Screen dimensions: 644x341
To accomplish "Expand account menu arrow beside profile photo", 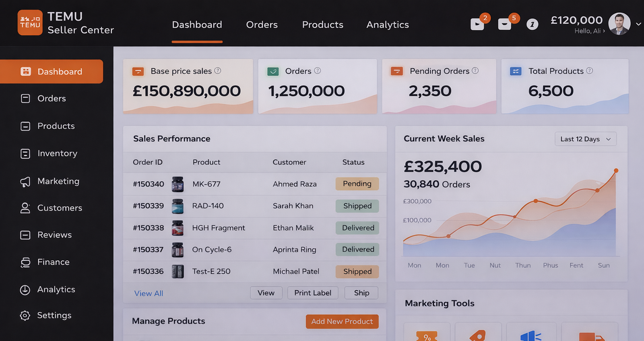I will point(638,24).
